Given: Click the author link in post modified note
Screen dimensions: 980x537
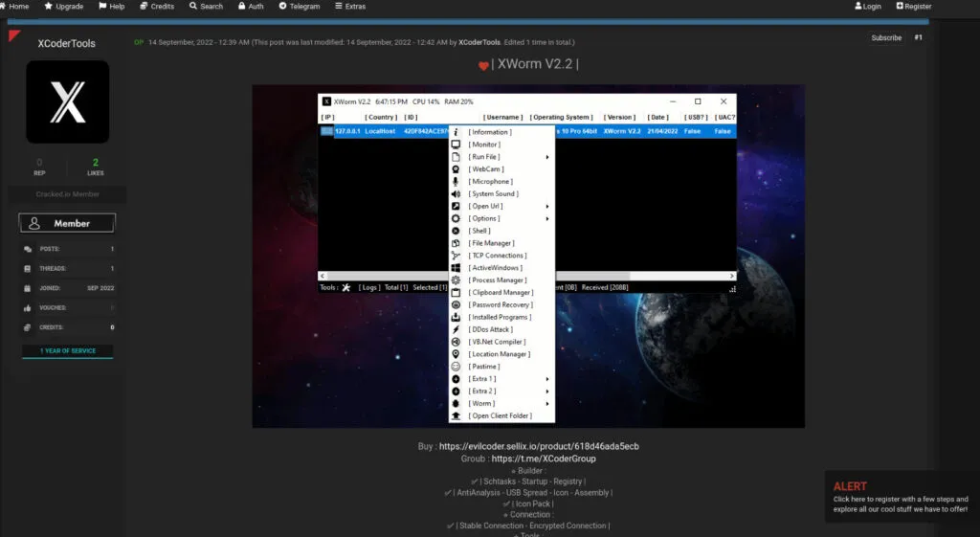Looking at the screenshot, I should point(479,42).
